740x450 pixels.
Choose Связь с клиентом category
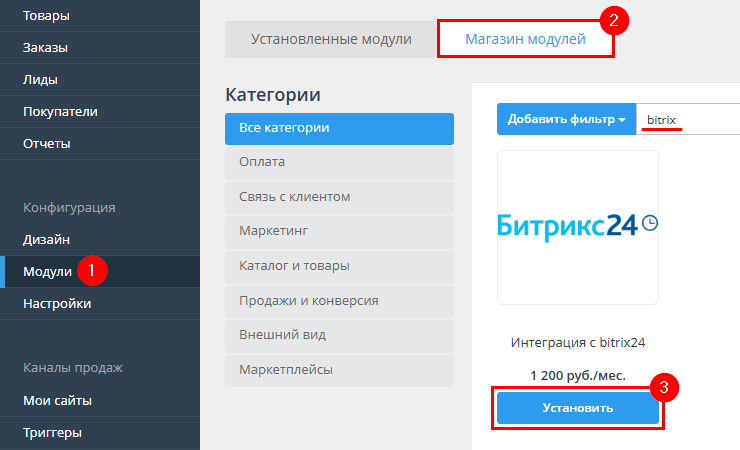coord(339,197)
